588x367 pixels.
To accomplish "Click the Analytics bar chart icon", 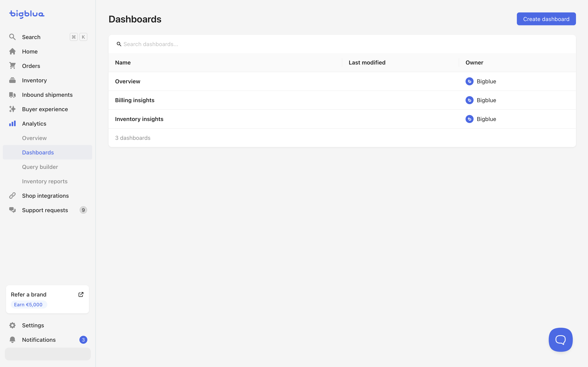I will coord(12,124).
